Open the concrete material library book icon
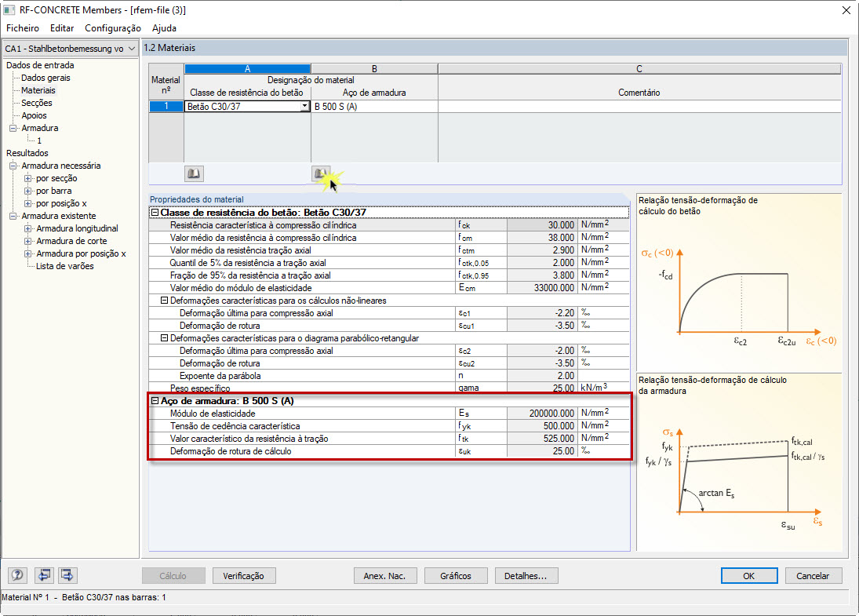 194,173
